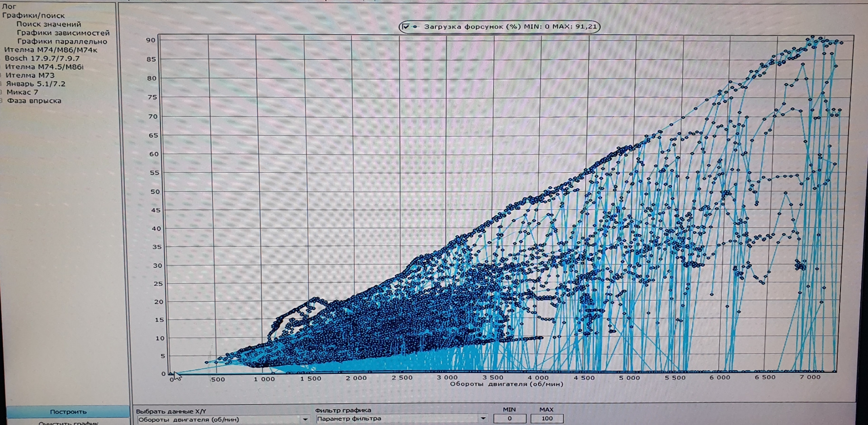Click the 50 y-axis tick label
Viewport: 868px width, 425px height.
pos(155,192)
